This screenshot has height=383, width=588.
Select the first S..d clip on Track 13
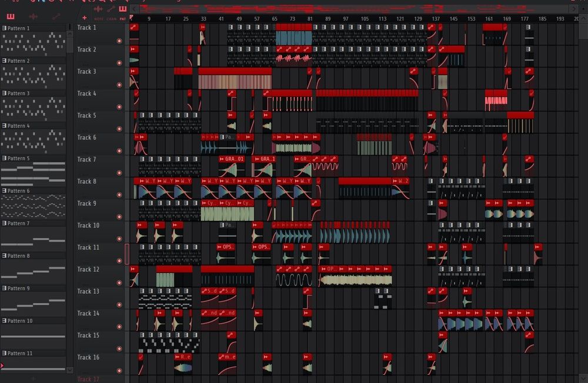tap(210, 298)
